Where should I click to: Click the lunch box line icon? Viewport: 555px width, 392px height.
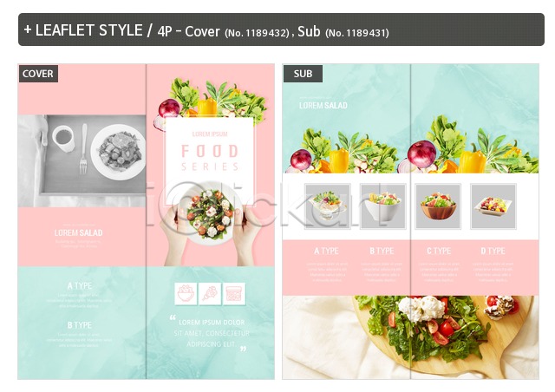pos(234,293)
